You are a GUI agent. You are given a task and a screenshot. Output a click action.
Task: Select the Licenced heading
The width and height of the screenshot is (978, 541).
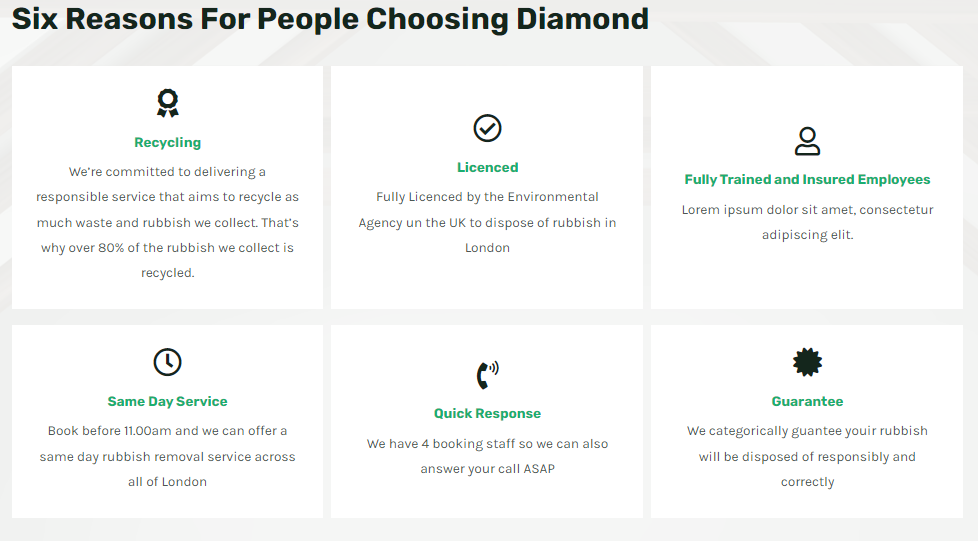pos(487,167)
